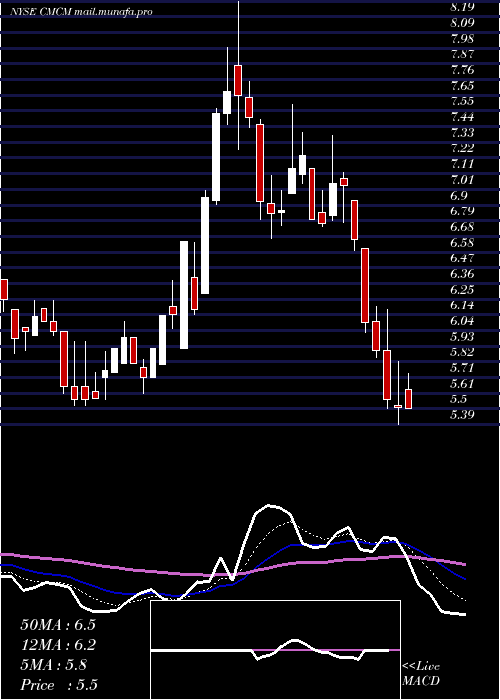Click the <<Live MACD label
The width and height of the screenshot is (500, 700).
point(421,674)
